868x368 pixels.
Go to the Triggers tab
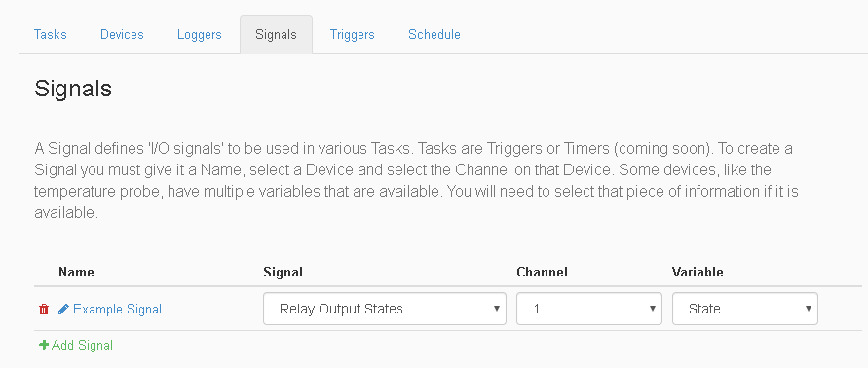[x=352, y=34]
